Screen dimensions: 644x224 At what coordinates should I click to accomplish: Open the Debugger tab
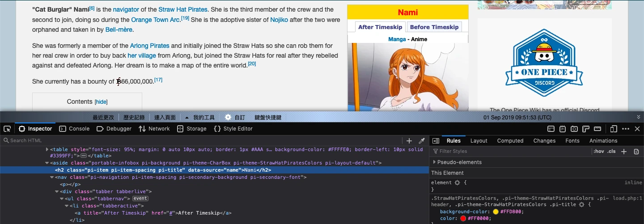point(114,129)
